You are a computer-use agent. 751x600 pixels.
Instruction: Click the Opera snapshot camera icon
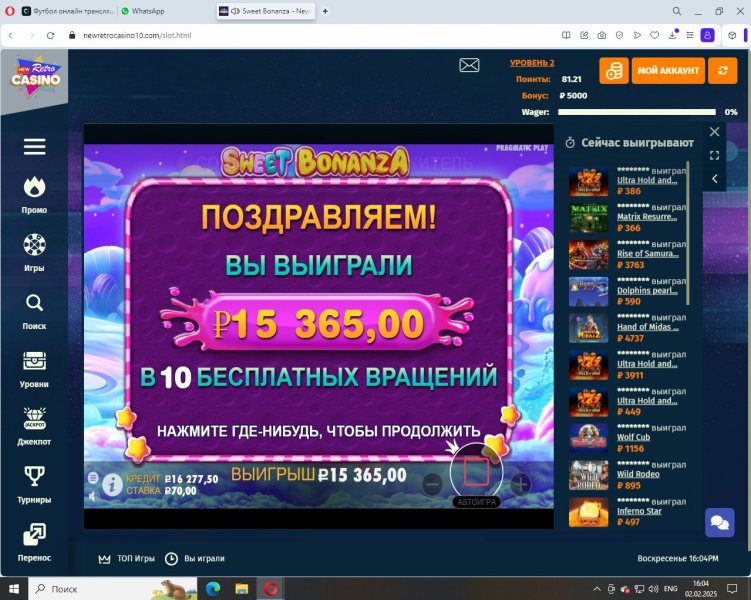pyautogui.click(x=602, y=35)
